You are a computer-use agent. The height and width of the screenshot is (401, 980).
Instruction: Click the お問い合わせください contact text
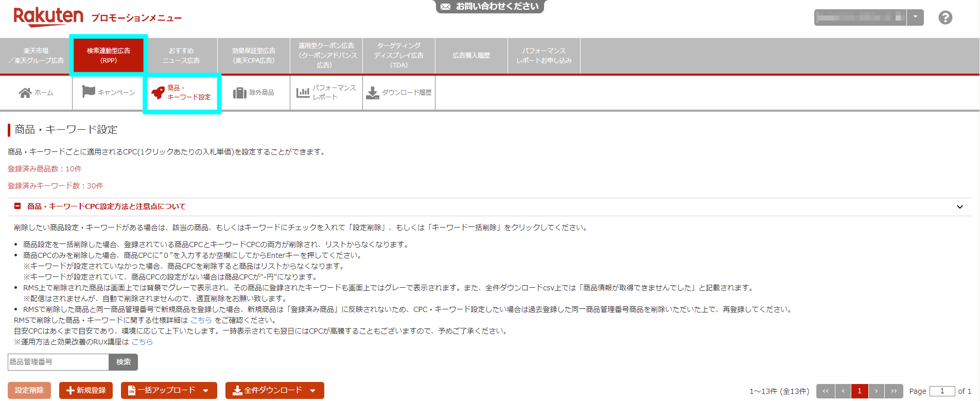497,6
